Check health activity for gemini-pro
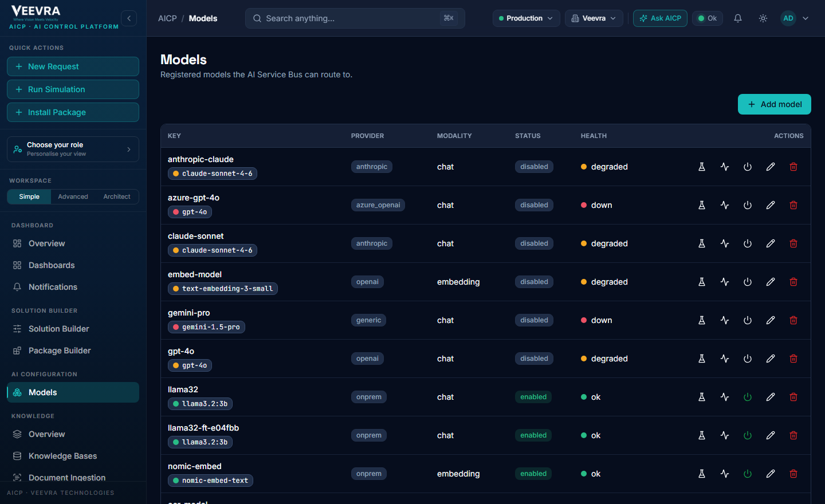 (725, 320)
